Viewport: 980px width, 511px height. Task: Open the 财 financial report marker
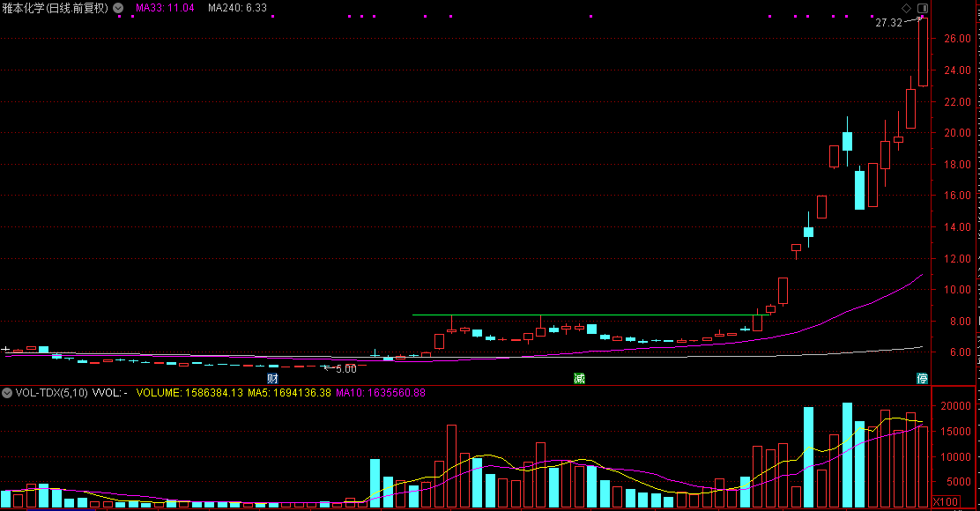click(272, 378)
